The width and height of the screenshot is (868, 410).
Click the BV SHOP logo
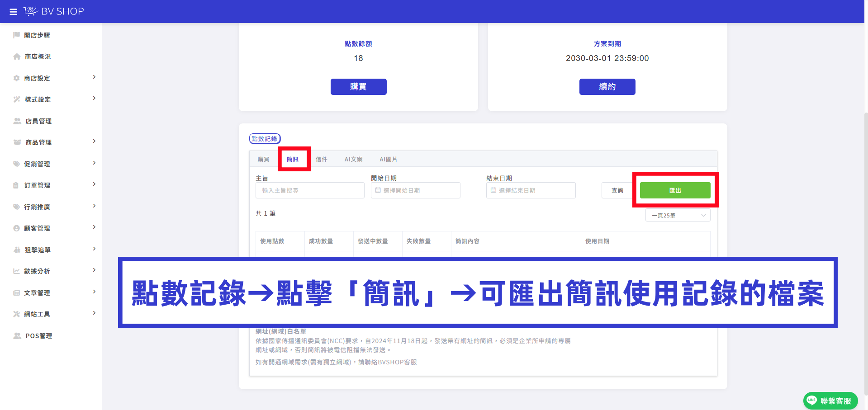pyautogui.click(x=54, y=11)
